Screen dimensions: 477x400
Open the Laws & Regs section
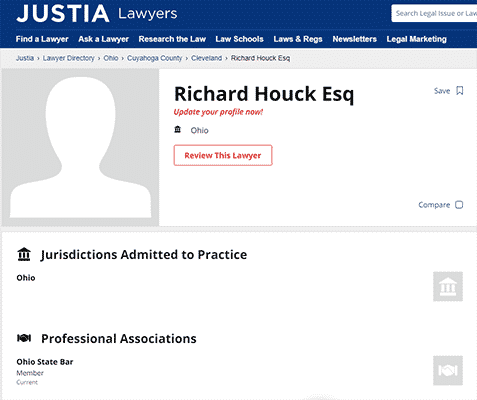click(x=298, y=39)
